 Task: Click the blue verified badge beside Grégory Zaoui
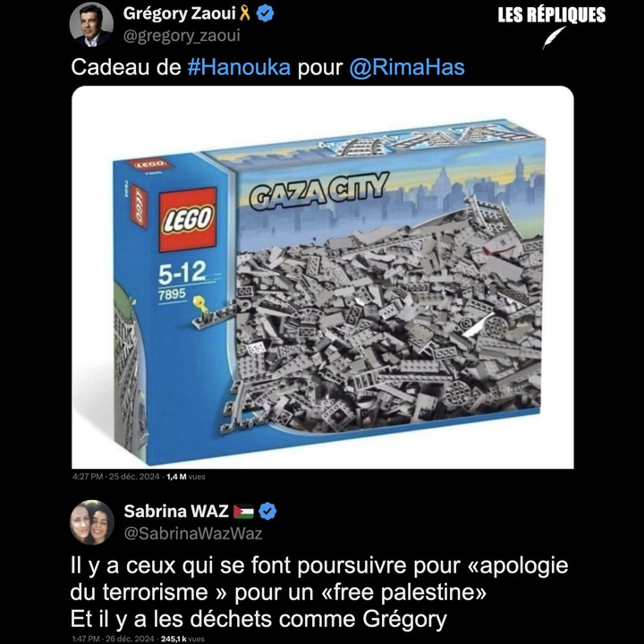(x=265, y=13)
